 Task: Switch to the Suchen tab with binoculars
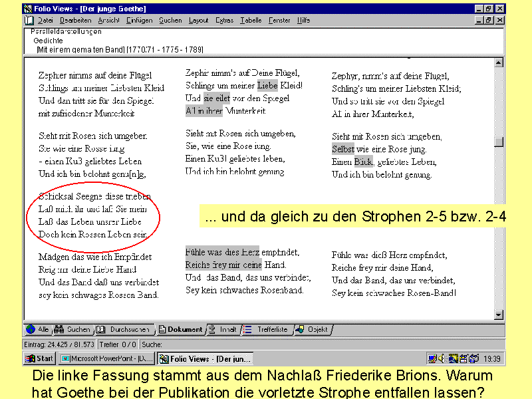click(x=72, y=329)
